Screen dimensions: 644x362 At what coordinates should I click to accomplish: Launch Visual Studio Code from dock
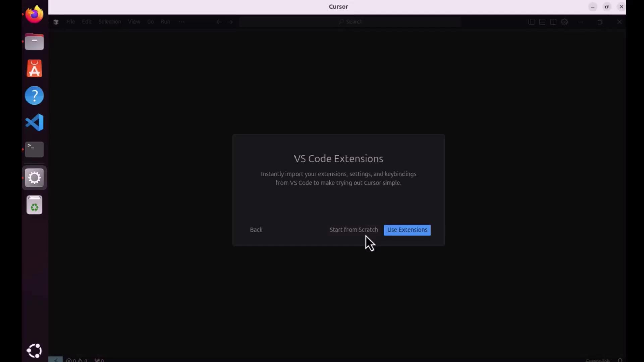(x=35, y=122)
